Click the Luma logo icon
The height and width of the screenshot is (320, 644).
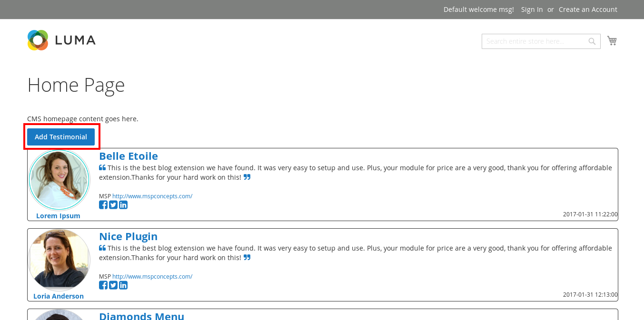click(38, 40)
